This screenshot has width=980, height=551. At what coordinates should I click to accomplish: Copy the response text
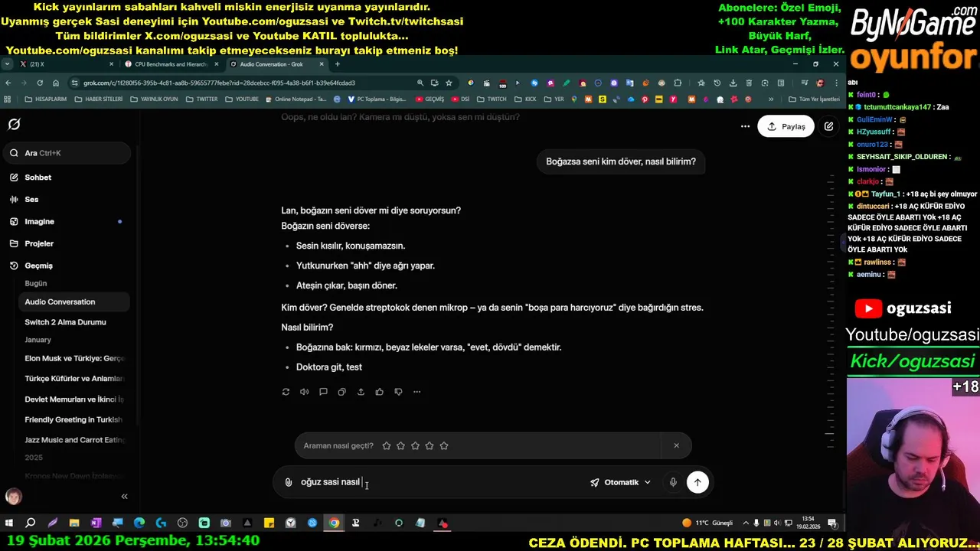342,392
